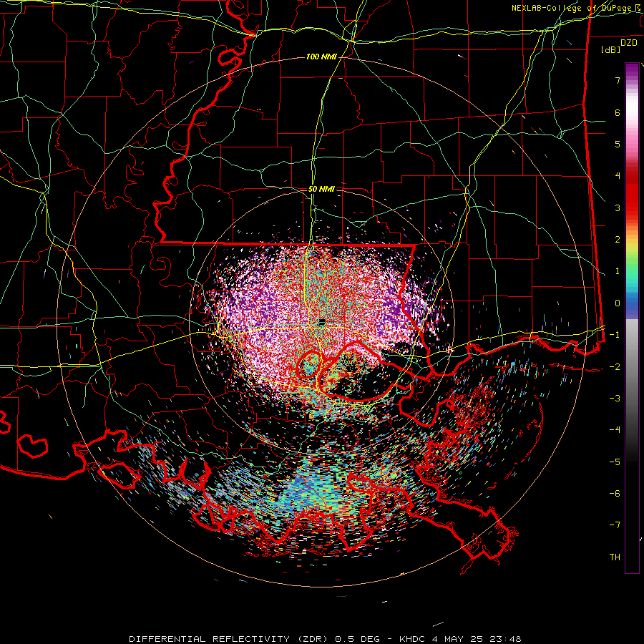Click the 5 value on the scale
Screen dimensions: 644x644
[x=618, y=144]
